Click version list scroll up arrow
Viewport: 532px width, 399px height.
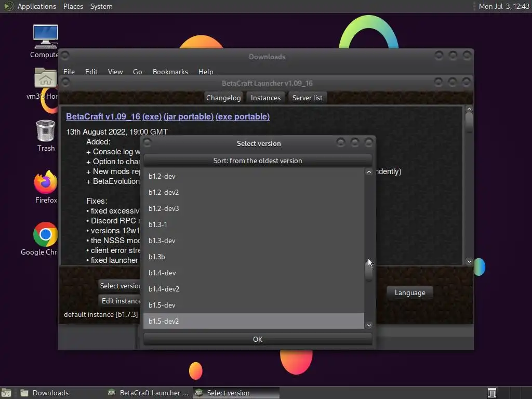(369, 172)
